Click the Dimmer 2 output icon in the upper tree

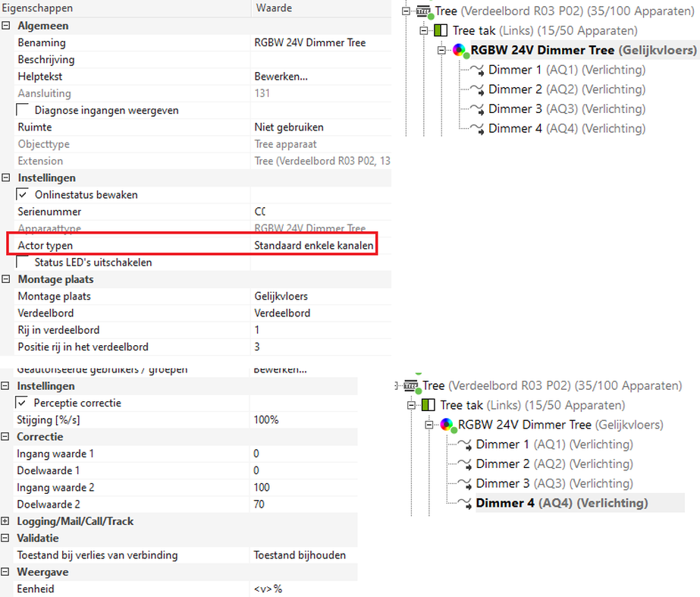tap(477, 90)
